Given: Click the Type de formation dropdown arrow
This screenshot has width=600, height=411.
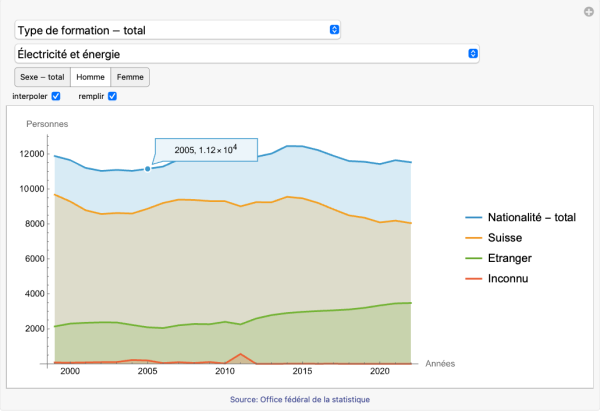Looking at the screenshot, I should pyautogui.click(x=334, y=30).
